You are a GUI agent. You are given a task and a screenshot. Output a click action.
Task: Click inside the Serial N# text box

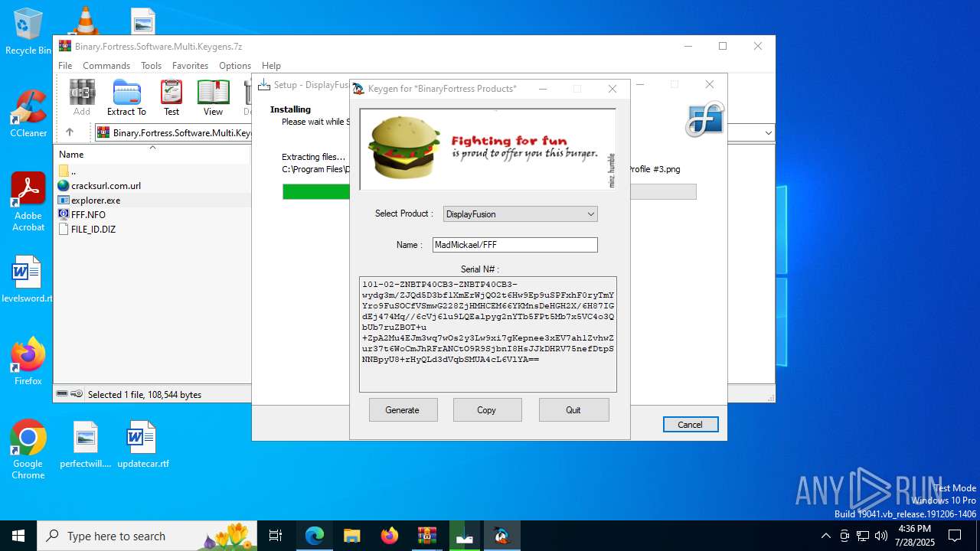pyautogui.click(x=488, y=334)
